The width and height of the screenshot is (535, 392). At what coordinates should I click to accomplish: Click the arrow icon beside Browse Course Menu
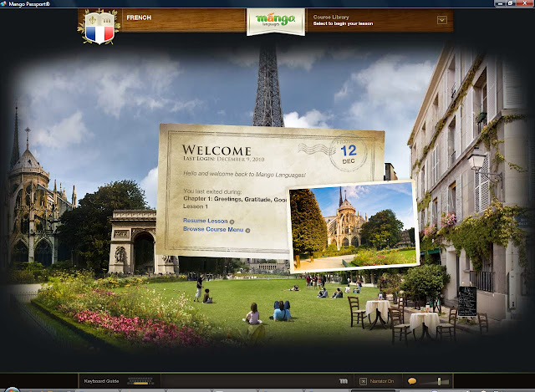click(x=247, y=231)
